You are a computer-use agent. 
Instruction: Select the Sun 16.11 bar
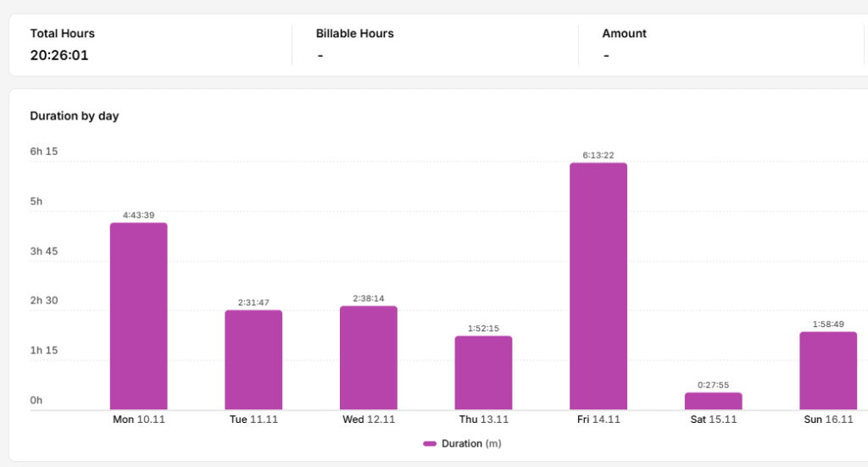coord(828,370)
